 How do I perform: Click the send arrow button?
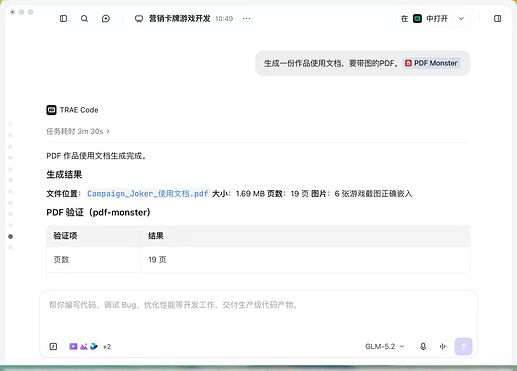click(463, 347)
